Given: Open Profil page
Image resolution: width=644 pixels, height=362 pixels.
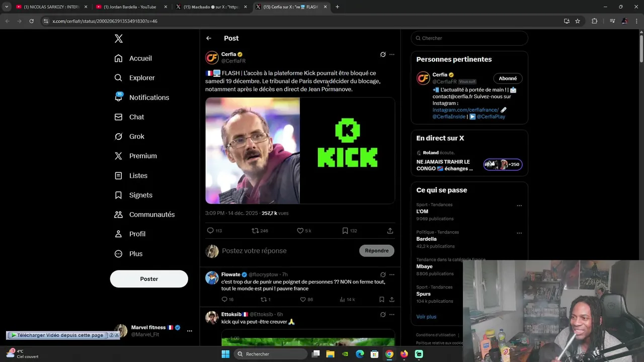Looking at the screenshot, I should click(130, 234).
